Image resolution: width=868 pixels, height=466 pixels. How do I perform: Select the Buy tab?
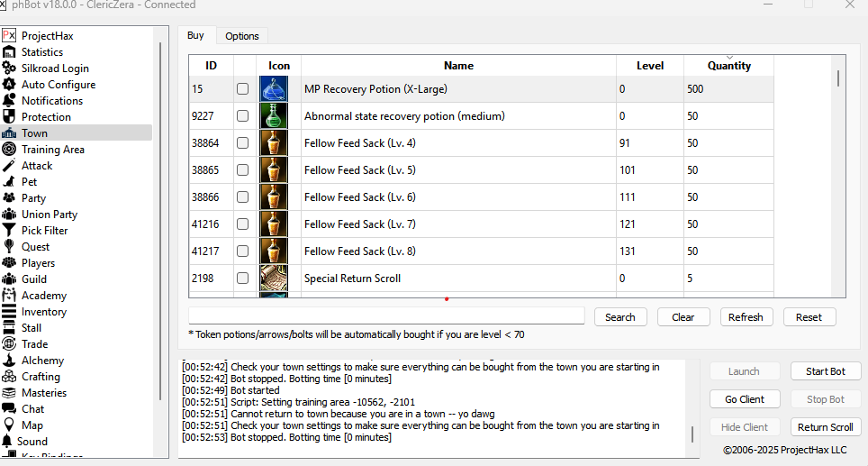[x=195, y=36]
